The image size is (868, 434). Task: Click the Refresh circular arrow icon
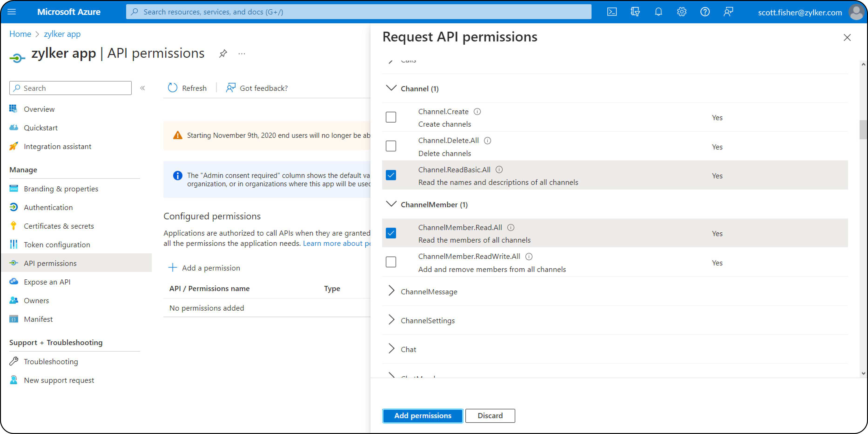172,88
